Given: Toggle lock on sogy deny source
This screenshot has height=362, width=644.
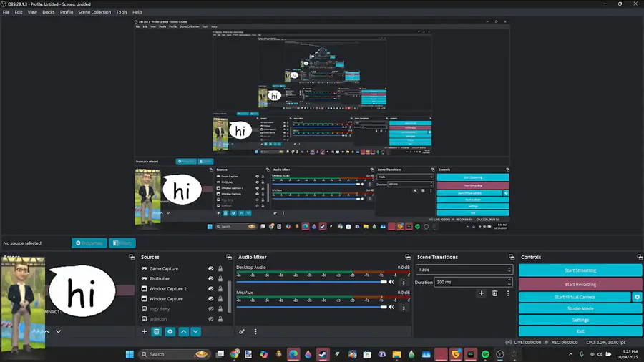Looking at the screenshot, I should [x=220, y=309].
